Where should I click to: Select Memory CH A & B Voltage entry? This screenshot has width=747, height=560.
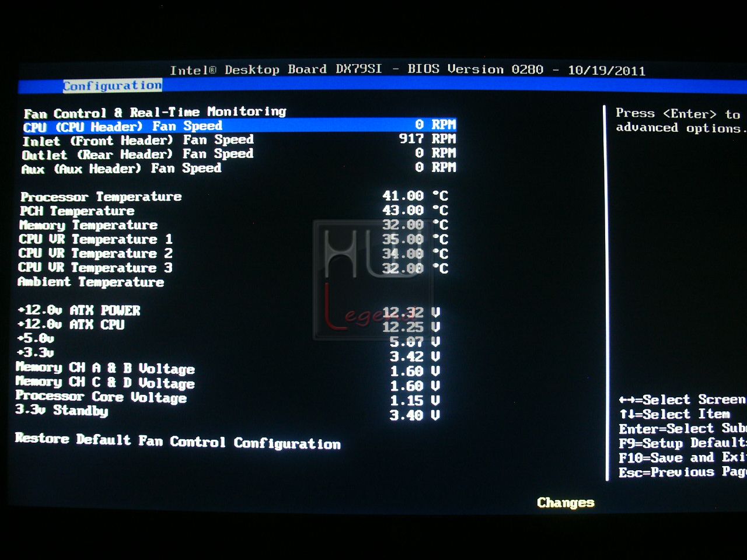click(x=105, y=368)
